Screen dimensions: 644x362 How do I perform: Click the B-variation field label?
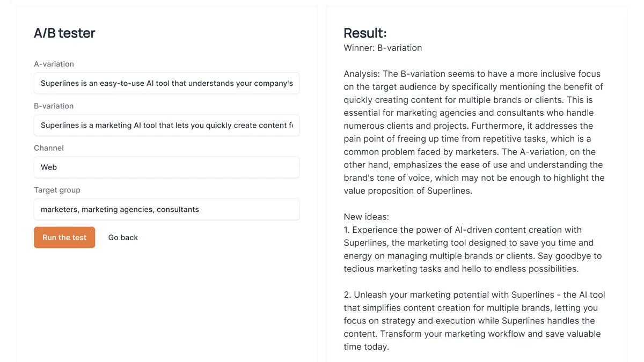coord(54,106)
